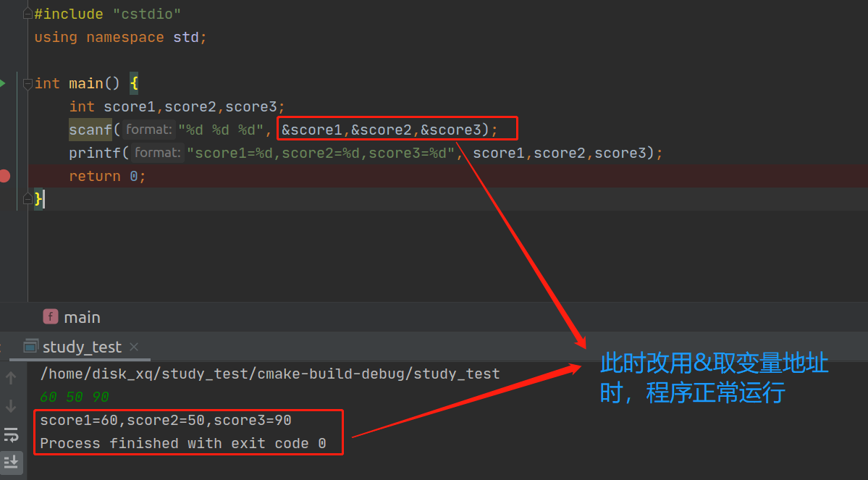Screen dimensions: 868x480
Task: Click the console down arrow icon
Action: point(11,406)
